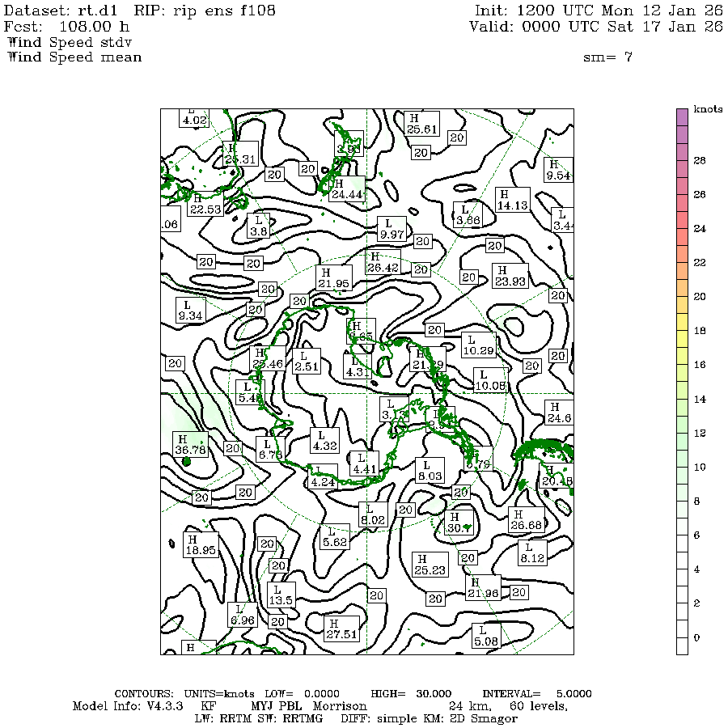Click the 'INTERVAL= 5.0000' footer value
Image resolution: width=728 pixels, height=728 pixels.
tap(537, 694)
